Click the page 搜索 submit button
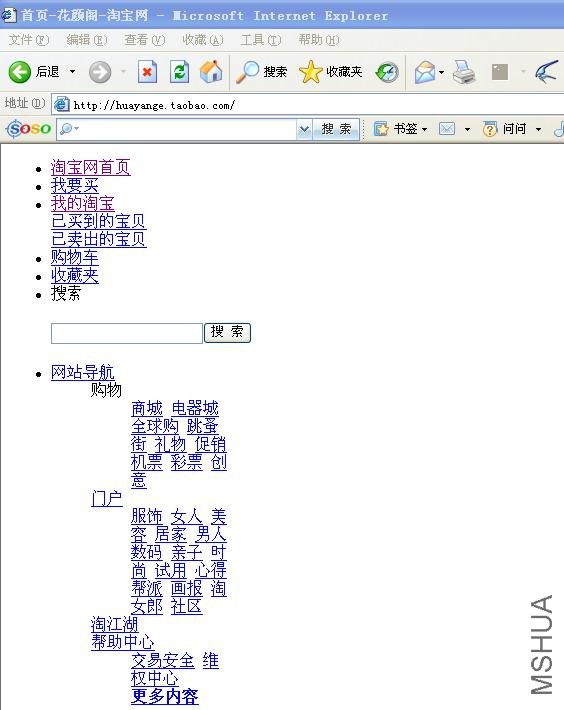The height and width of the screenshot is (710, 564). tap(227, 333)
